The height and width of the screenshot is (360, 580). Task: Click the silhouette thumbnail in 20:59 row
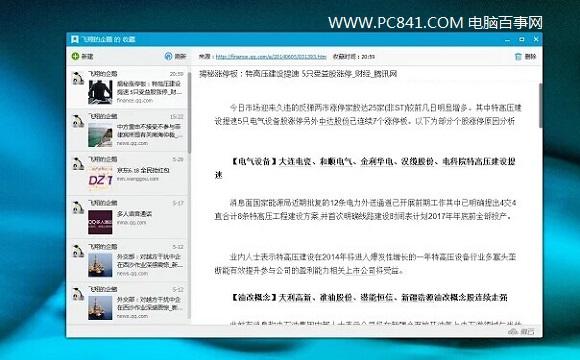(x=100, y=92)
